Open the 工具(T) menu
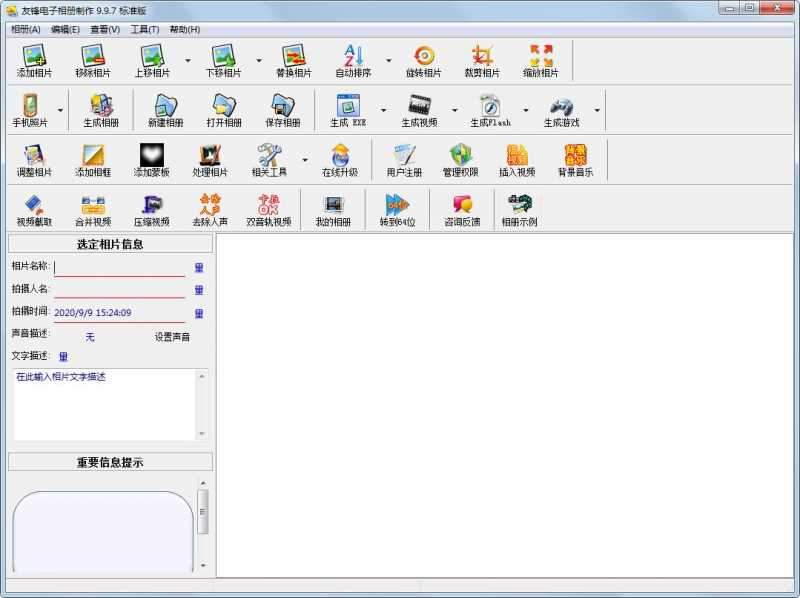 coord(145,30)
